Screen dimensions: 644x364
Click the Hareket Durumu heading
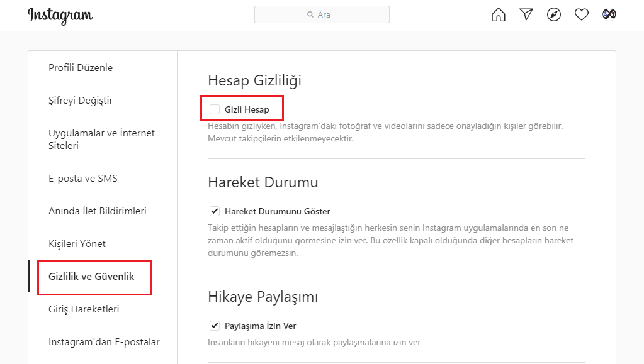(x=263, y=182)
